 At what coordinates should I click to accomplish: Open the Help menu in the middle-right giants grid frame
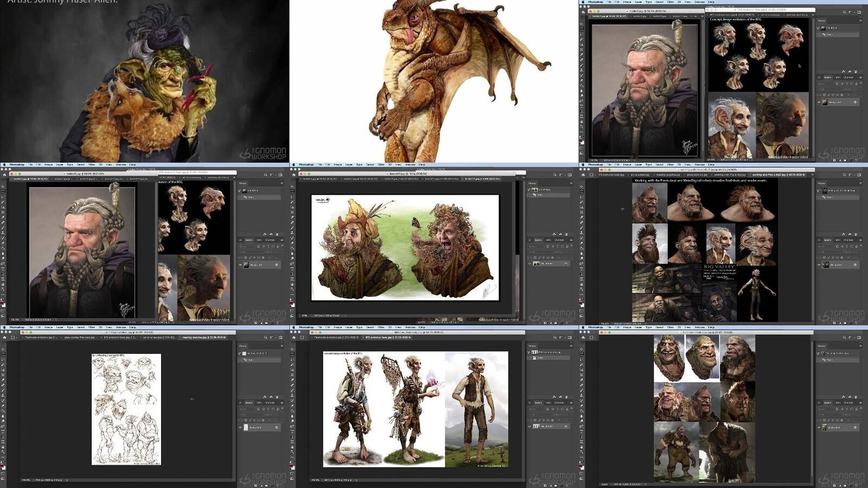(711, 164)
